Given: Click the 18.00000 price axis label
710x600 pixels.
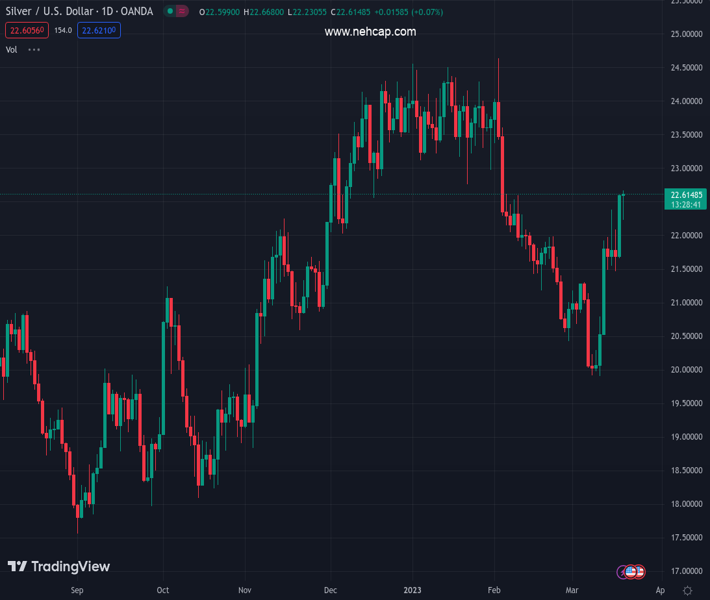Looking at the screenshot, I should click(x=686, y=504).
